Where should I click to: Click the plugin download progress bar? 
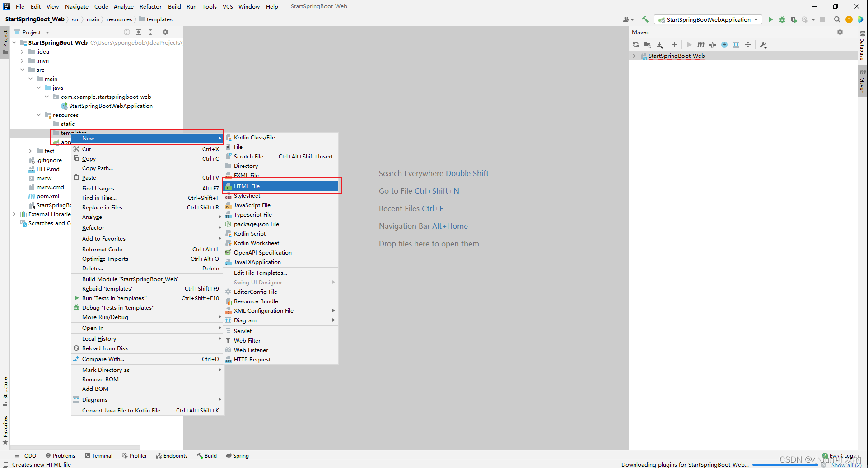(x=785, y=464)
